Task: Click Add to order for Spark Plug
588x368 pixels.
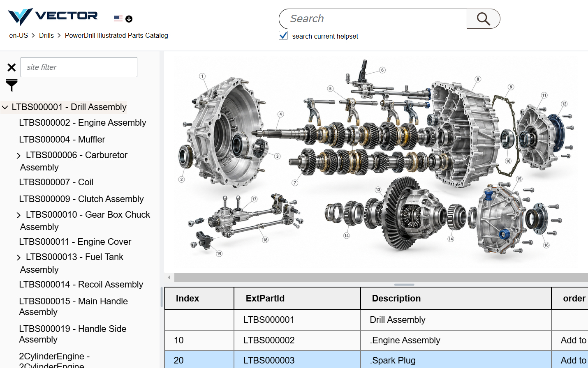Action: (574, 361)
